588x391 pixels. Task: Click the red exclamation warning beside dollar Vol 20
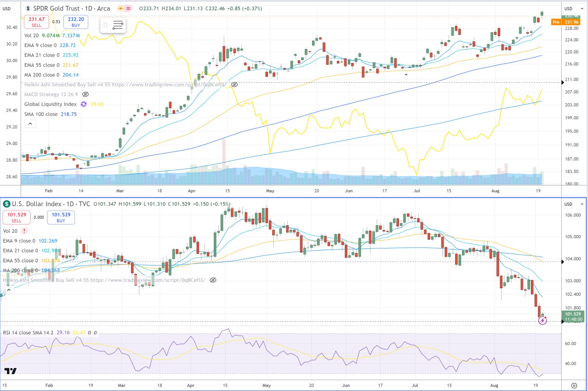(x=24, y=231)
